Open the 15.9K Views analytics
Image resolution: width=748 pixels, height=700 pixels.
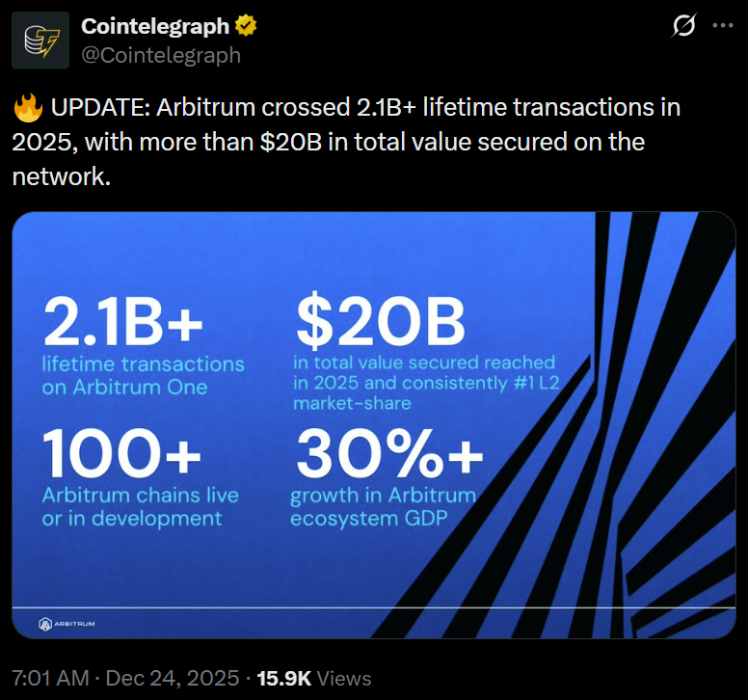click(x=313, y=678)
